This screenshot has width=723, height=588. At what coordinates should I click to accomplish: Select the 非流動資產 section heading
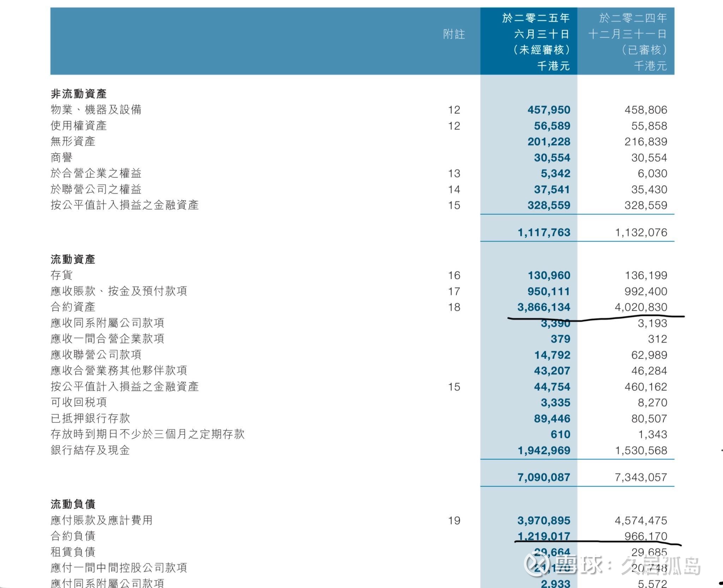click(79, 94)
